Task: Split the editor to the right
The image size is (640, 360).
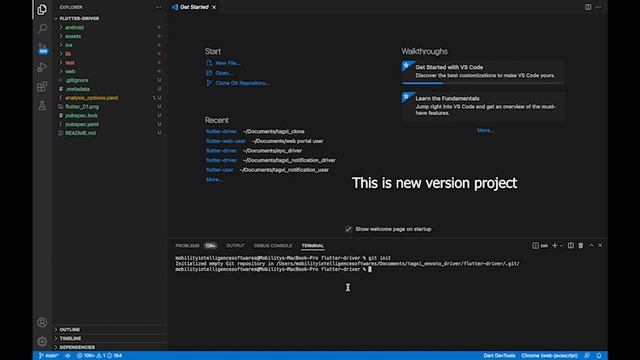Action: pyautogui.click(x=588, y=7)
